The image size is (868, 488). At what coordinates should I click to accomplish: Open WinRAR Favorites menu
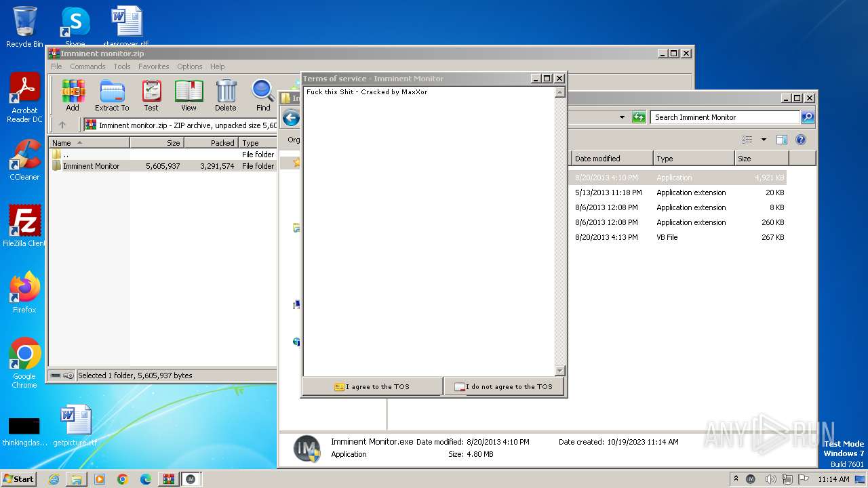pos(154,66)
